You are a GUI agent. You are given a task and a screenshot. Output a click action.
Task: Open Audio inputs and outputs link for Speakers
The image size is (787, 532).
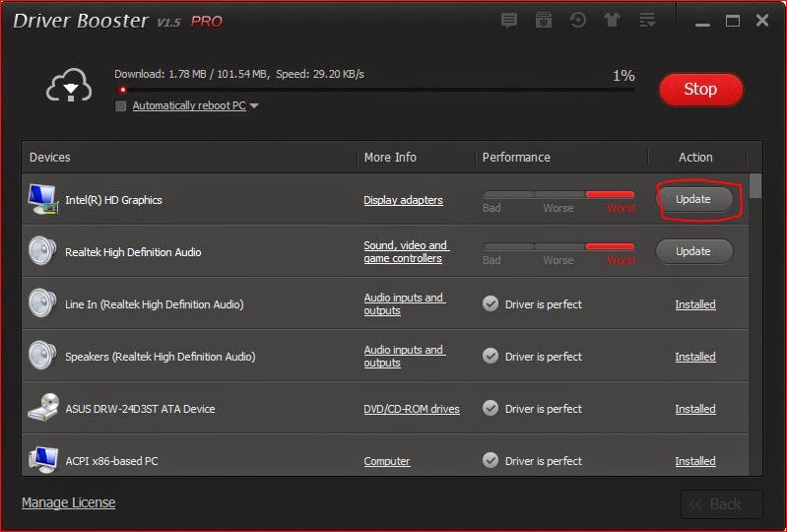404,356
